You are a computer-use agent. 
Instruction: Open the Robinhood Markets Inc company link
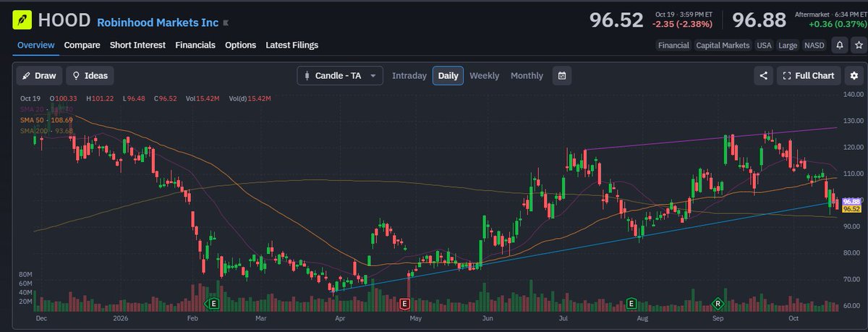158,22
